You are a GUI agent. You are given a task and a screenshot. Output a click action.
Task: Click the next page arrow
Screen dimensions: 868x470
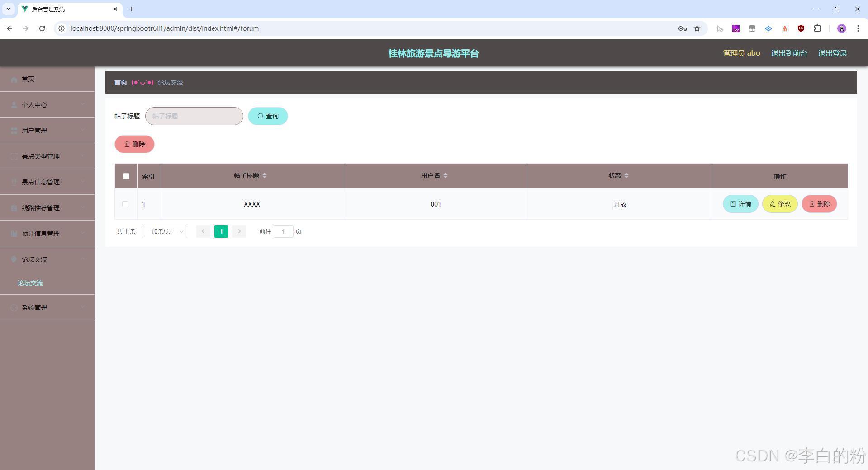(239, 231)
